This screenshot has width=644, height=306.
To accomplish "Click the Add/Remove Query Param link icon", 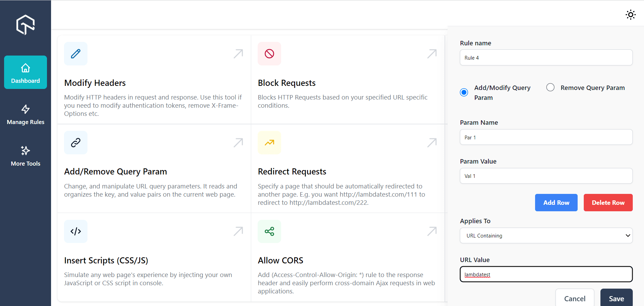I will click(76, 142).
